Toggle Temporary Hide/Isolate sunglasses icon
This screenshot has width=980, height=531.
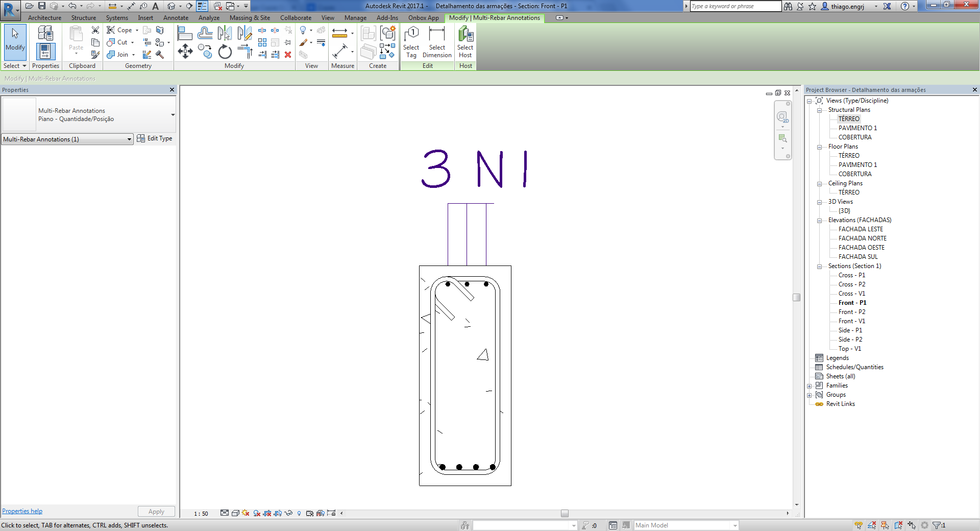tap(288, 514)
